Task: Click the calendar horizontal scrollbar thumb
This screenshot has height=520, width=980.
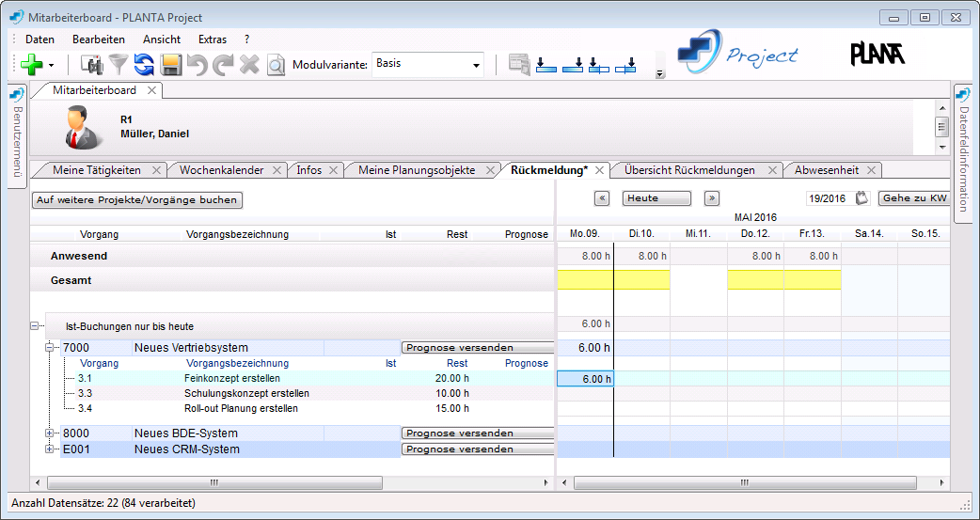Action: [x=745, y=483]
